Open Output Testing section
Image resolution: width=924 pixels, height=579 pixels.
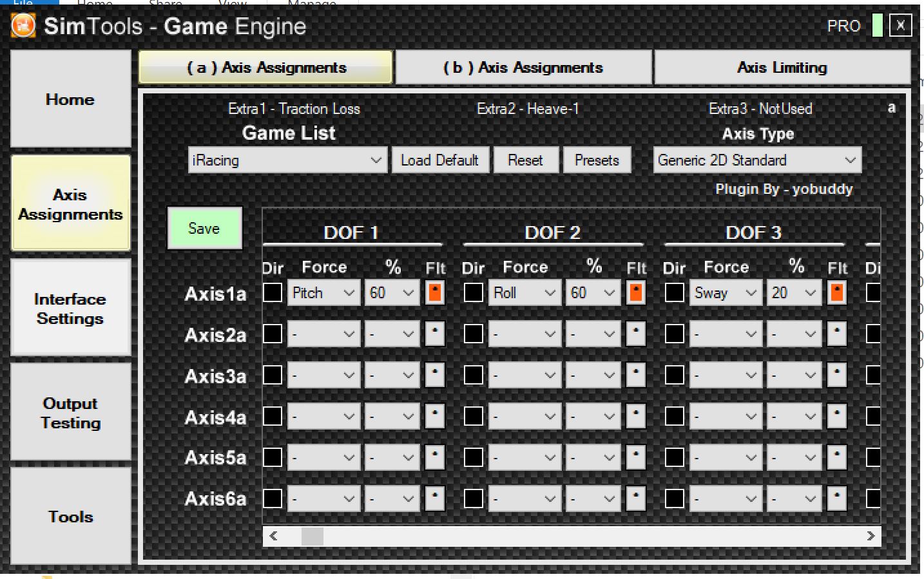(70, 412)
